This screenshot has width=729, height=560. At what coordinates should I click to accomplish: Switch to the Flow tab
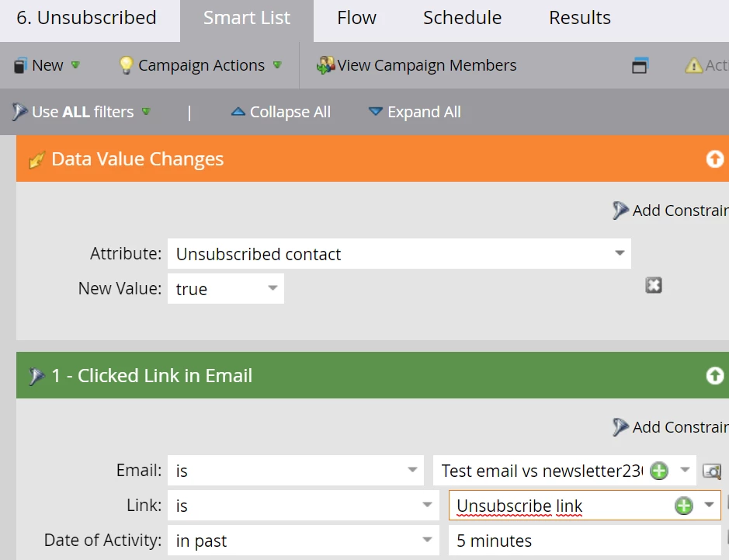click(356, 18)
